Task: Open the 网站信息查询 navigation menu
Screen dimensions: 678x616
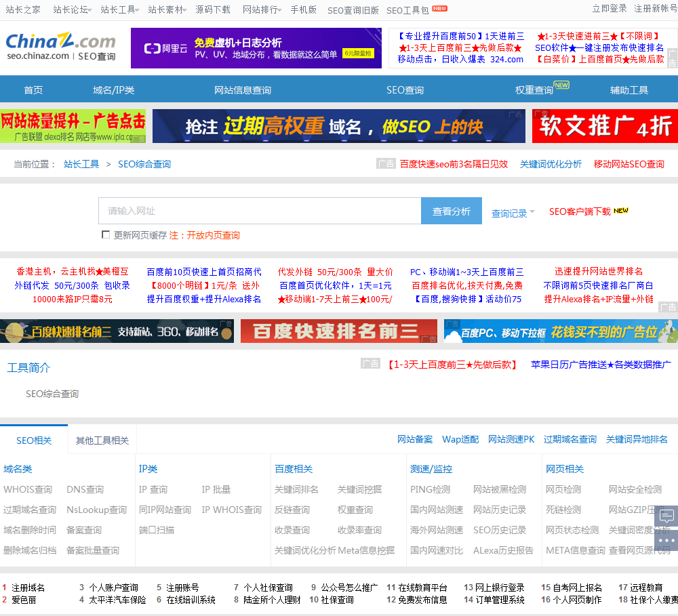Action: tap(243, 90)
